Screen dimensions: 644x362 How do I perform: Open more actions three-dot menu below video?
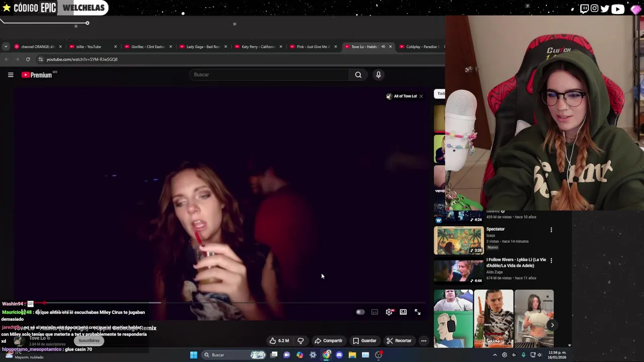(x=424, y=341)
